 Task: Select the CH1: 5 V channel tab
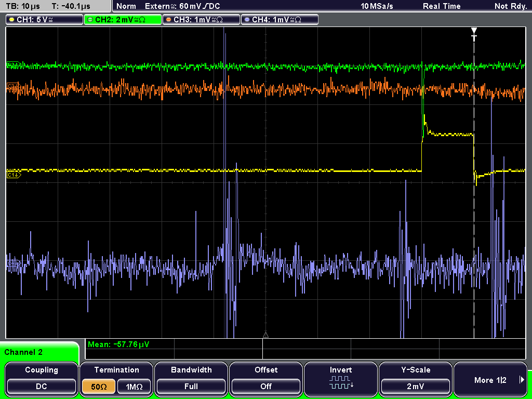coord(45,20)
